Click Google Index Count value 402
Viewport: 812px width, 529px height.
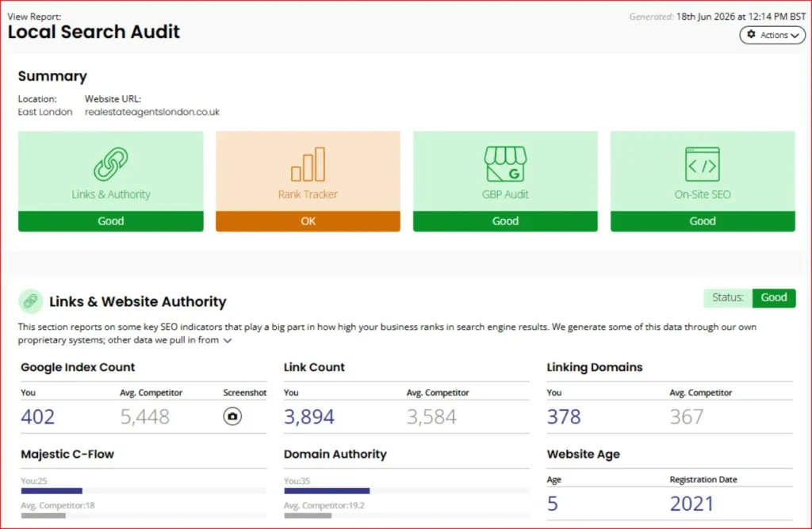click(x=38, y=416)
